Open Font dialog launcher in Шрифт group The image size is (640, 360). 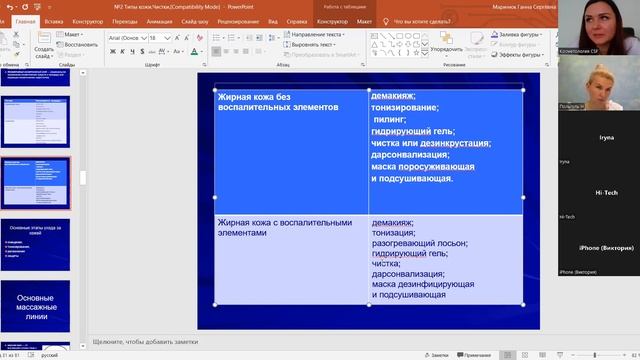(204, 64)
